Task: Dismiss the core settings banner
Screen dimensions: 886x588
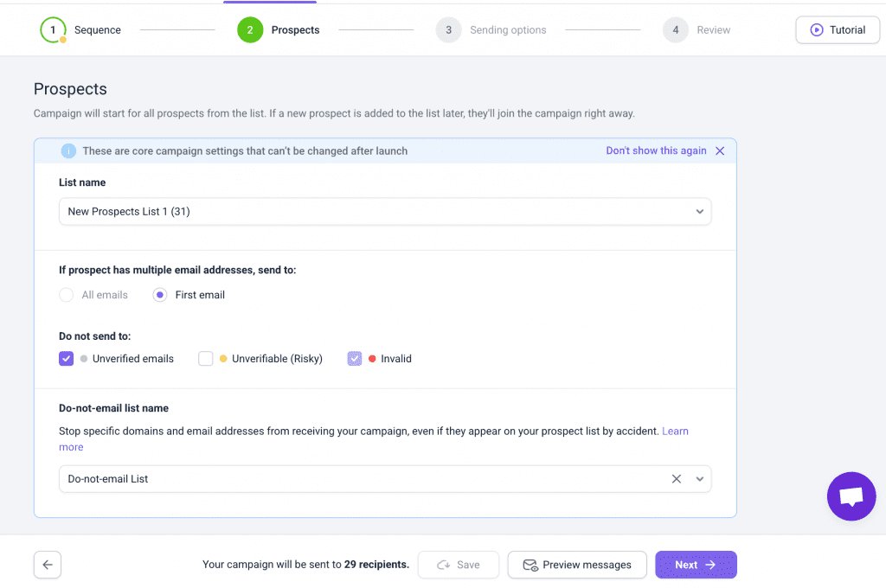Action: [x=719, y=150]
